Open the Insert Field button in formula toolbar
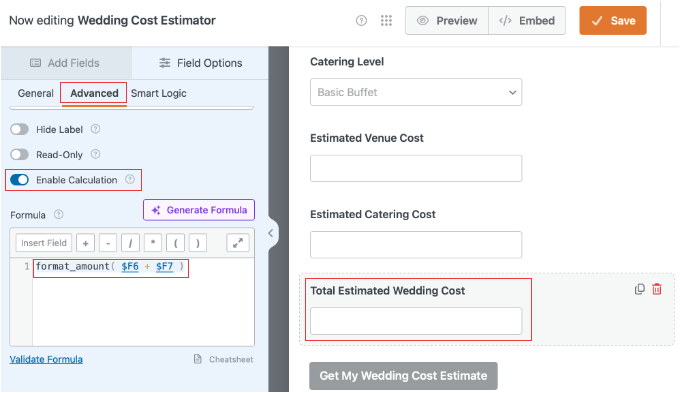This screenshot has height=393, width=680. pos(44,243)
